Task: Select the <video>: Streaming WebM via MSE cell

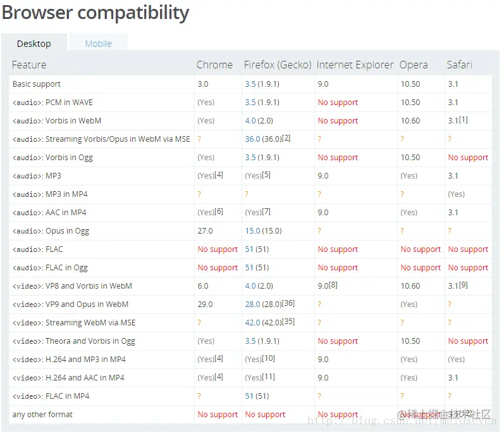Action: pyautogui.click(x=102, y=322)
